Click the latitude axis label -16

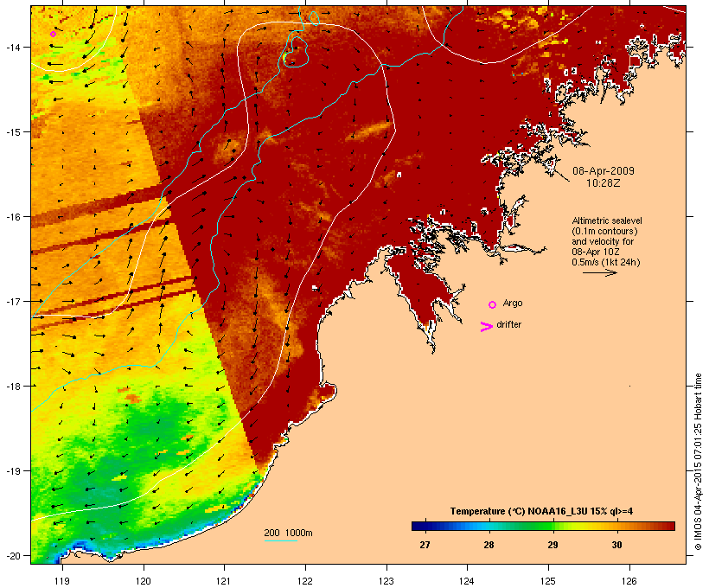coord(12,216)
